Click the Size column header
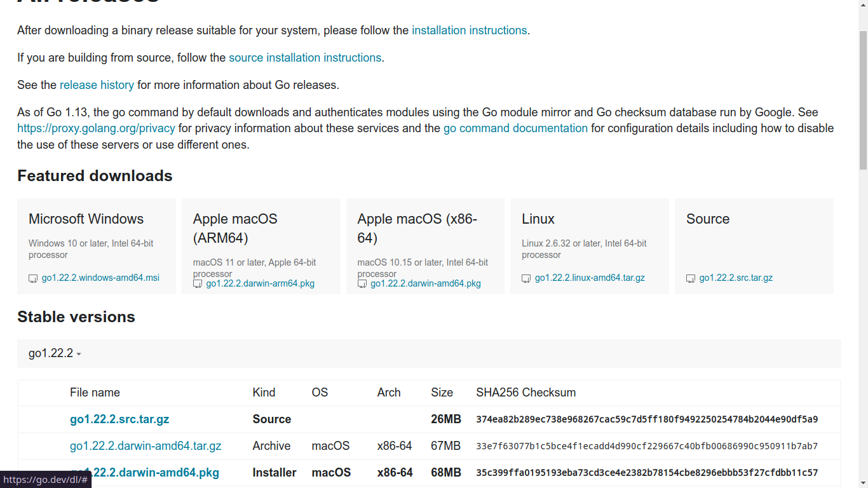This screenshot has width=868, height=488. [442, 393]
